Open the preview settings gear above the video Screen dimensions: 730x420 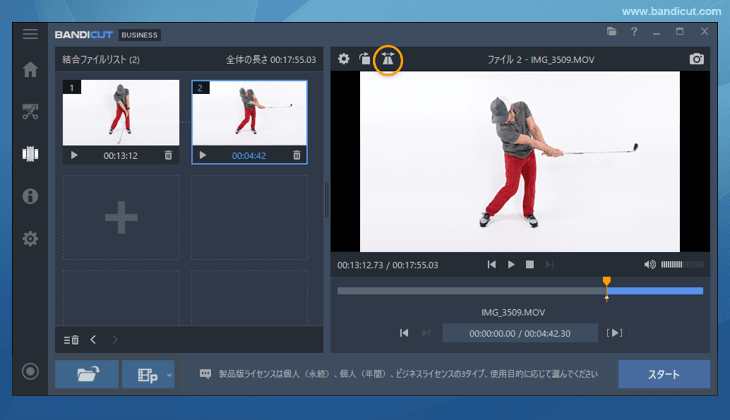pos(344,59)
